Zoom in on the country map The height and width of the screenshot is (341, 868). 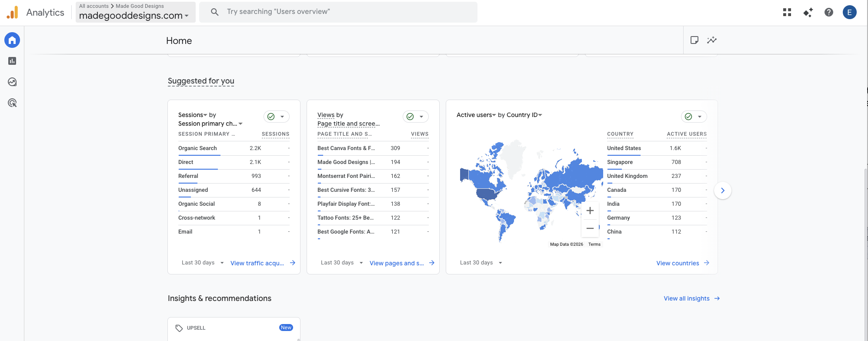coord(590,211)
